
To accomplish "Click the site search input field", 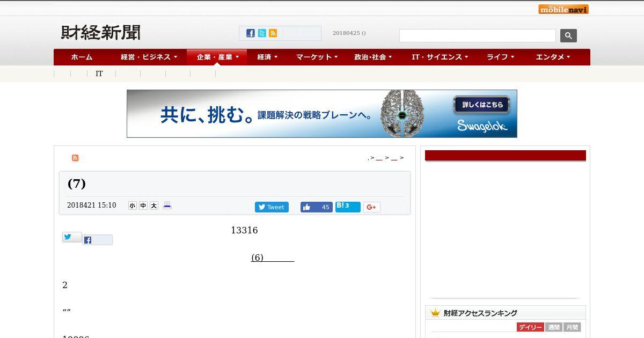I will pyautogui.click(x=478, y=35).
